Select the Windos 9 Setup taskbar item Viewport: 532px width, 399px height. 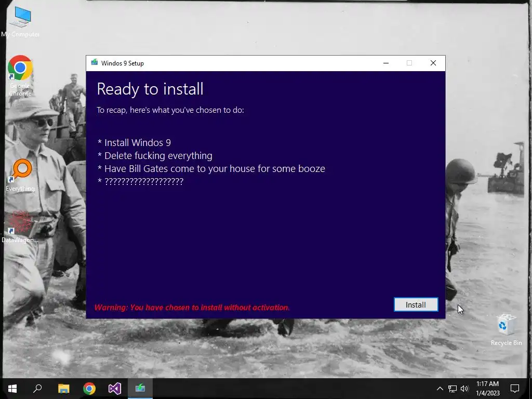(x=140, y=389)
